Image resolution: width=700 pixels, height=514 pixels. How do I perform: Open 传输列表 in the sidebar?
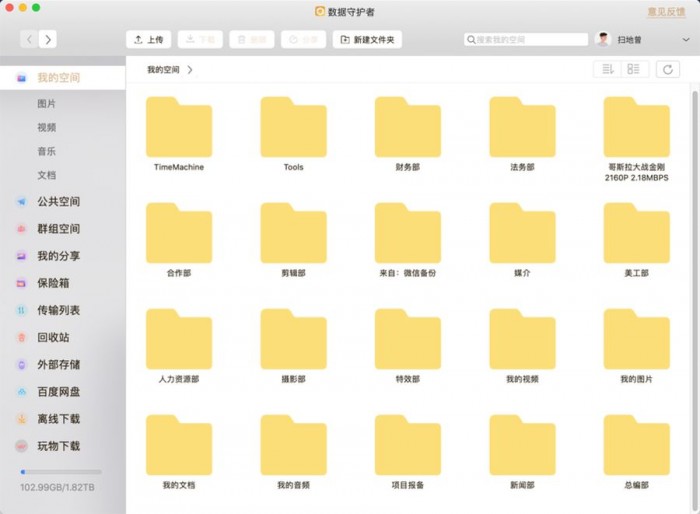tap(58, 310)
